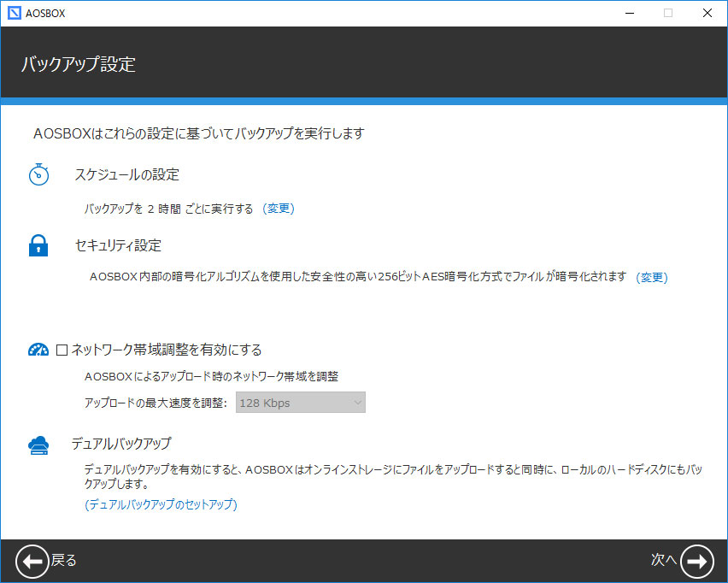728x583 pixels.
Task: Click the スケジュールの設定 heading
Action: coord(126,174)
